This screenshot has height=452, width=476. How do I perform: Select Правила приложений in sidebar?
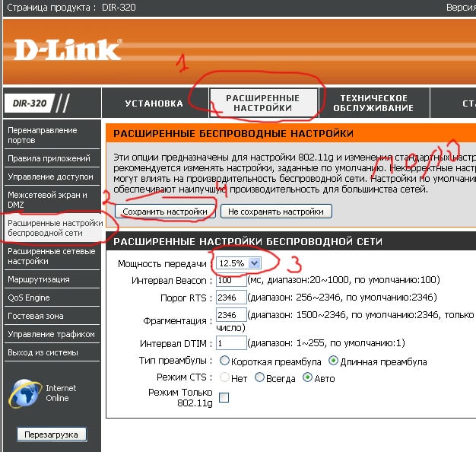[52, 158]
